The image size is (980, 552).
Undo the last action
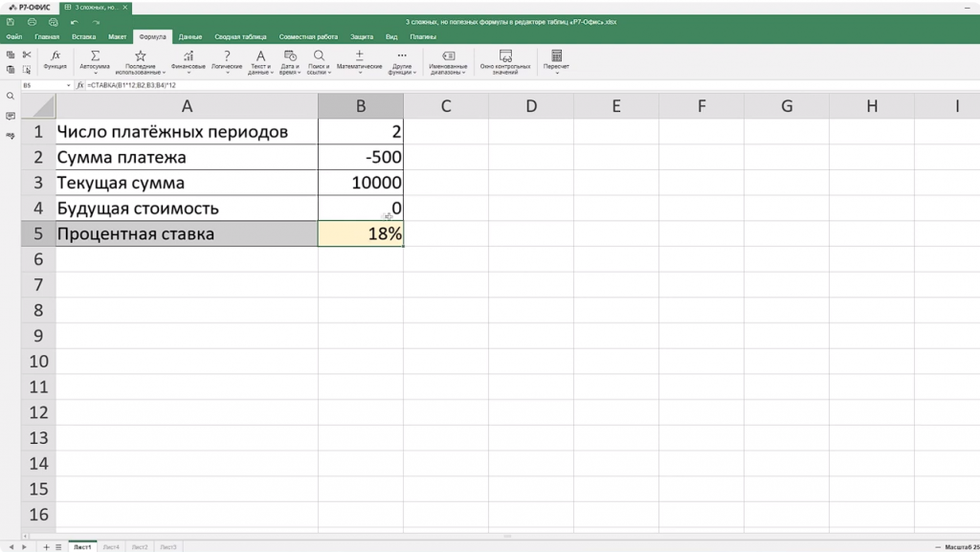point(75,22)
